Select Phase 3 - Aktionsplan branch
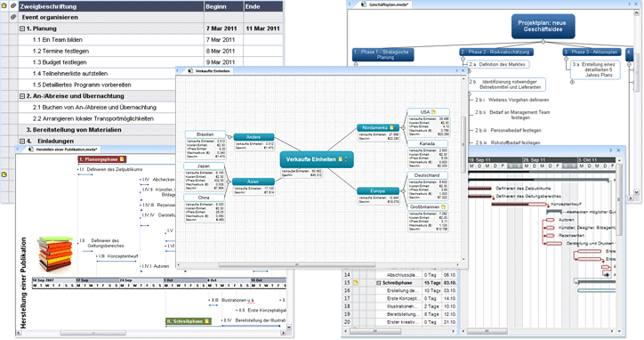 (592, 53)
